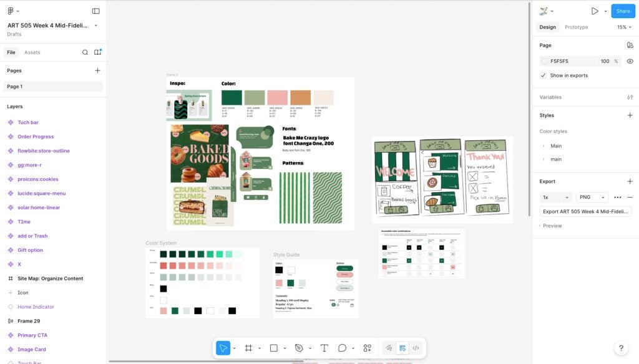Open the search icon in the File panel
639x364 pixels.
85,52
